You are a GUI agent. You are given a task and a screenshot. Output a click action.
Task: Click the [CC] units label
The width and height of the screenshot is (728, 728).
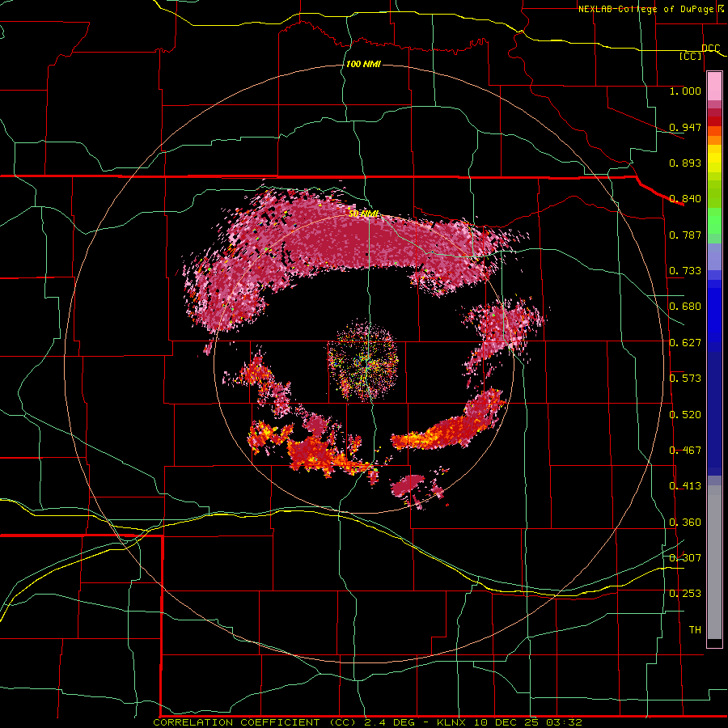[x=691, y=56]
